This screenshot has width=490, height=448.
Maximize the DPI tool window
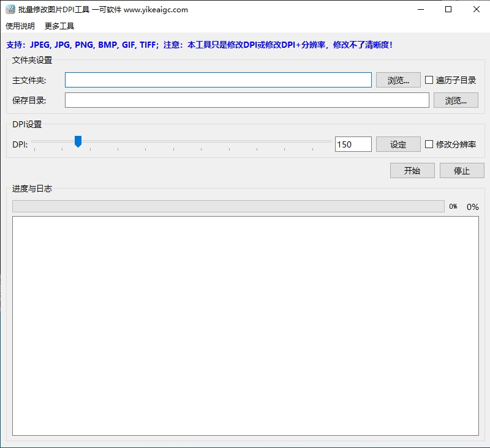coord(448,9)
